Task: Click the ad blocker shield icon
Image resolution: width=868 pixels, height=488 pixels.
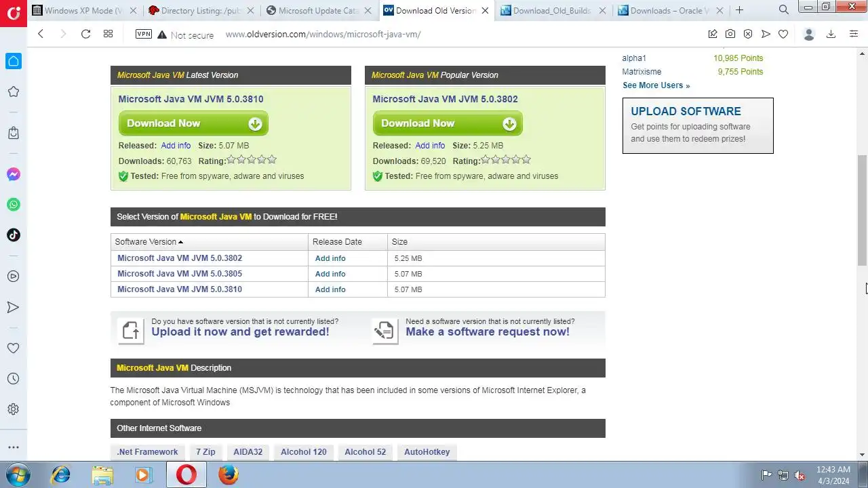Action: (748, 34)
